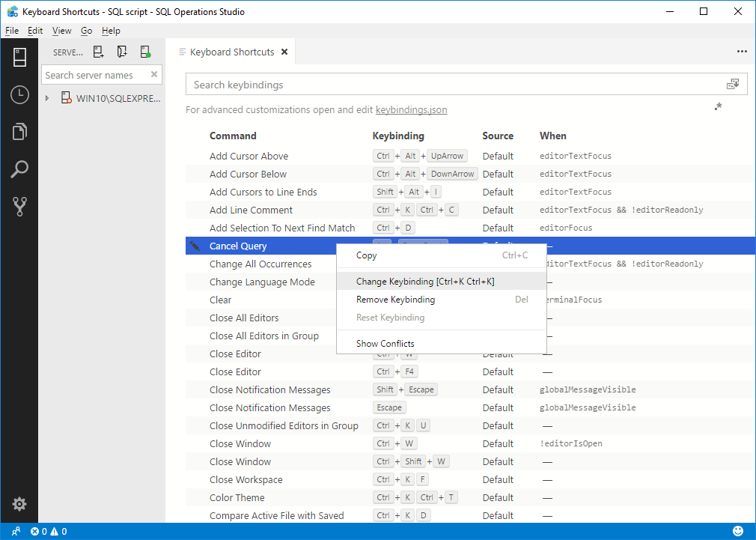Open the Task History clock icon
The width and height of the screenshot is (756, 540).
click(19, 95)
